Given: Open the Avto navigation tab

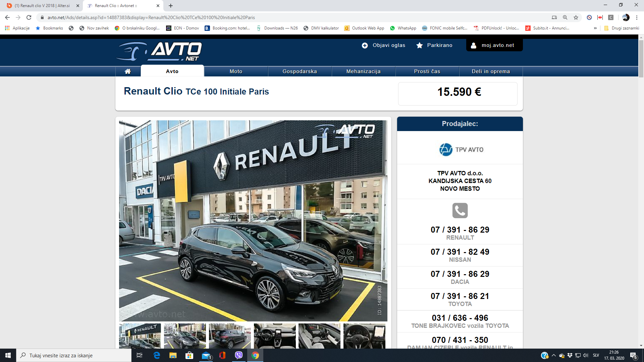Looking at the screenshot, I should point(172,71).
